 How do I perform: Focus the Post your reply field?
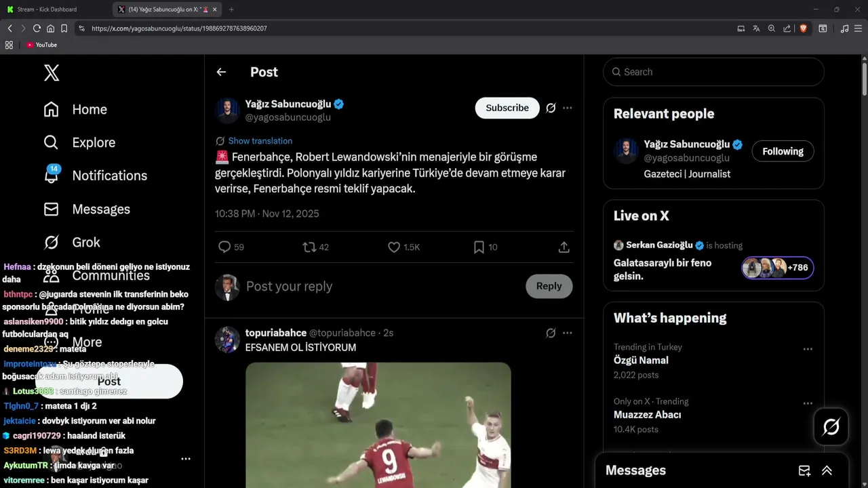tap(380, 286)
